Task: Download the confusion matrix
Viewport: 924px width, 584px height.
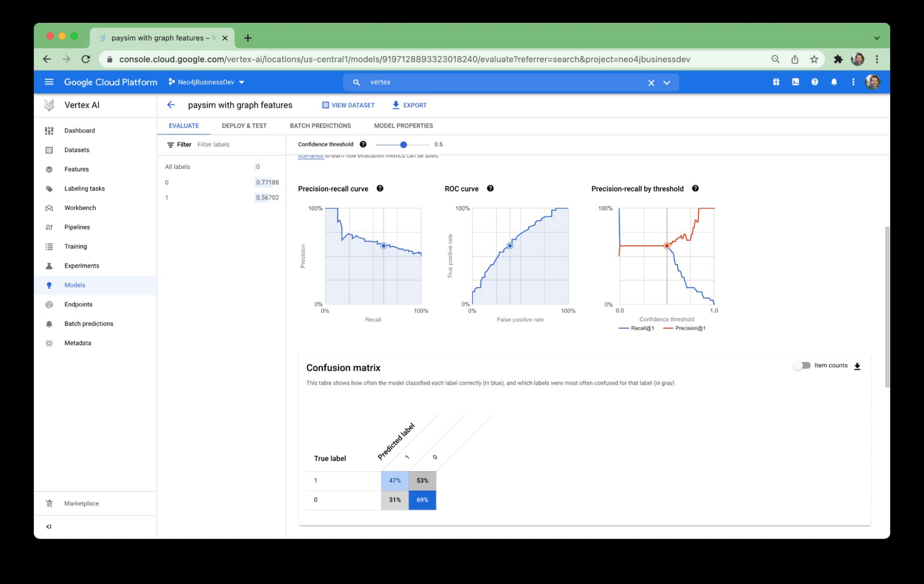Action: 857,366
